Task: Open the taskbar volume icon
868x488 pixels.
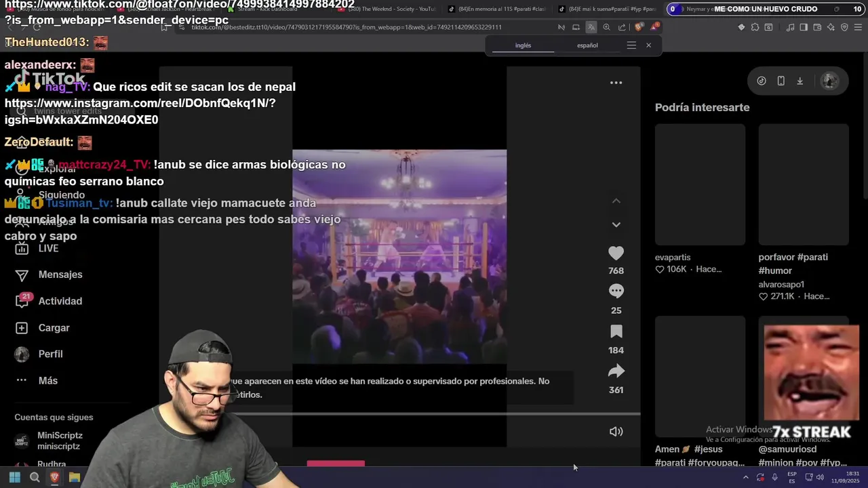Action: coord(819,477)
